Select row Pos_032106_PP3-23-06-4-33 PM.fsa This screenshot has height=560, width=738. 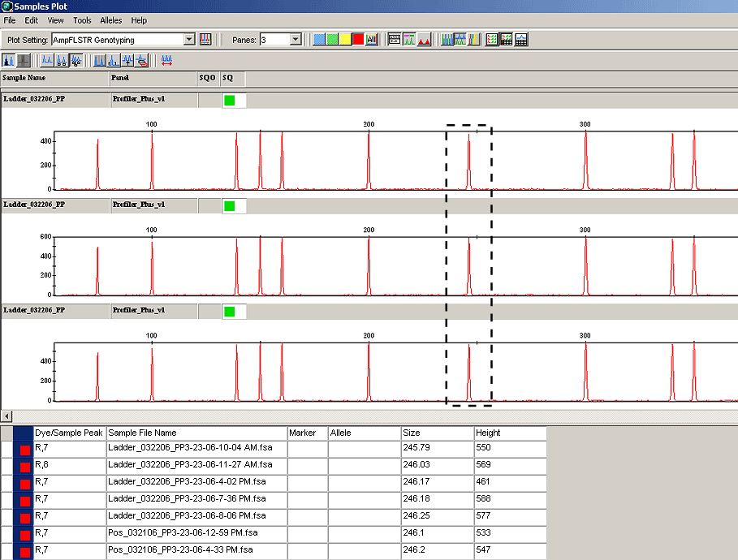tap(274, 550)
